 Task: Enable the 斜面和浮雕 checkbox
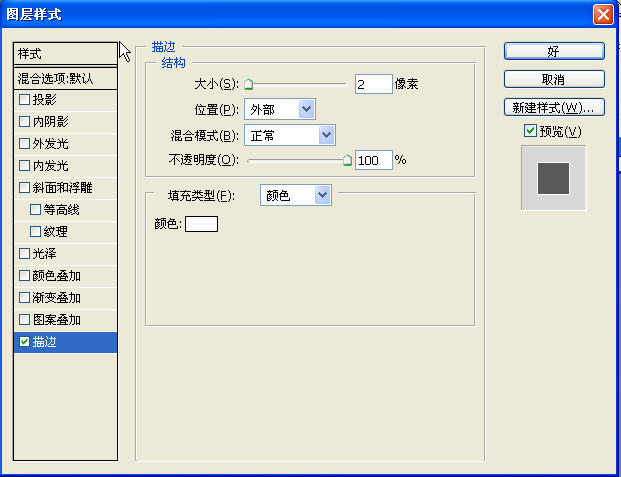coord(25,188)
